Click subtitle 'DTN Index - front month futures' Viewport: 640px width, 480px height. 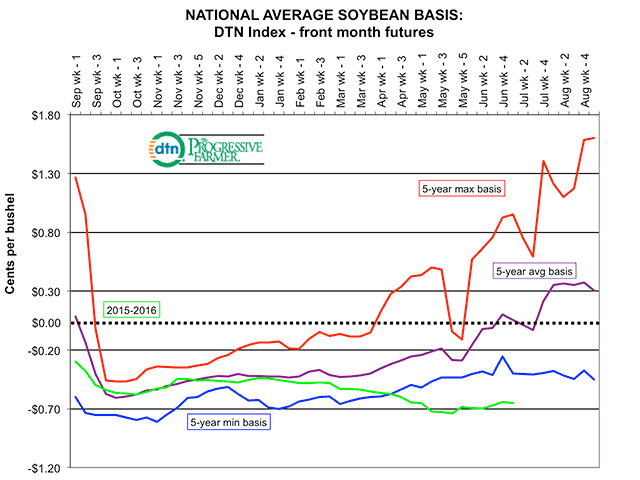pyautogui.click(x=324, y=32)
